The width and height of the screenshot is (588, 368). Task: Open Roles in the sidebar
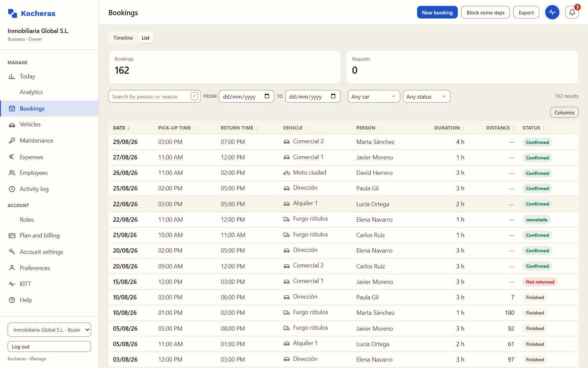[27, 219]
